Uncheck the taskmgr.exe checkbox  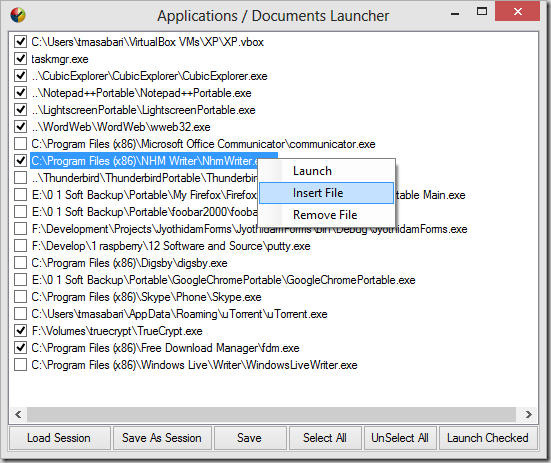tap(20, 59)
